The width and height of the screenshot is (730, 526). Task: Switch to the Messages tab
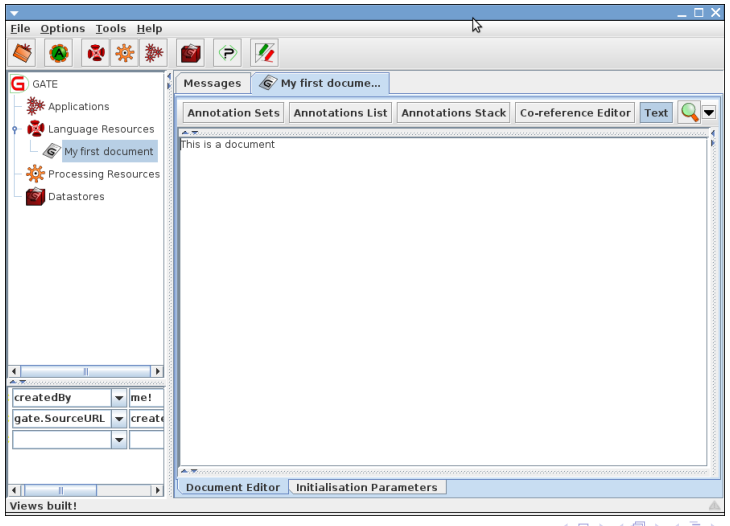coord(212,84)
